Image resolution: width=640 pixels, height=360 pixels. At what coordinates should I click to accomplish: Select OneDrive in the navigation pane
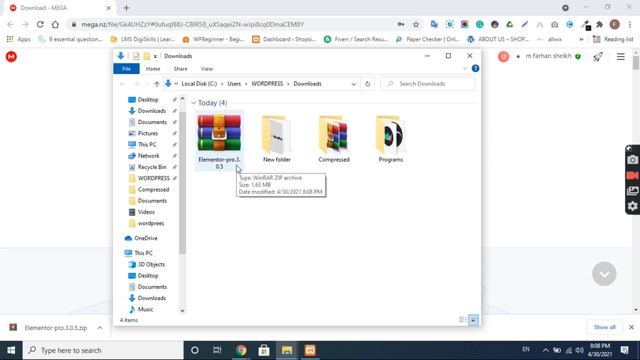coord(145,238)
